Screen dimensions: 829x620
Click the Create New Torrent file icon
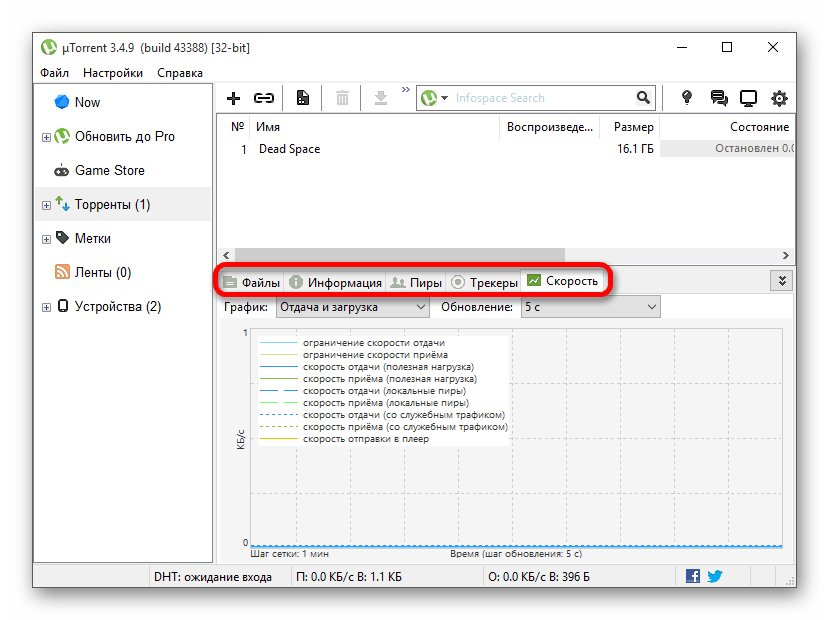pos(302,98)
